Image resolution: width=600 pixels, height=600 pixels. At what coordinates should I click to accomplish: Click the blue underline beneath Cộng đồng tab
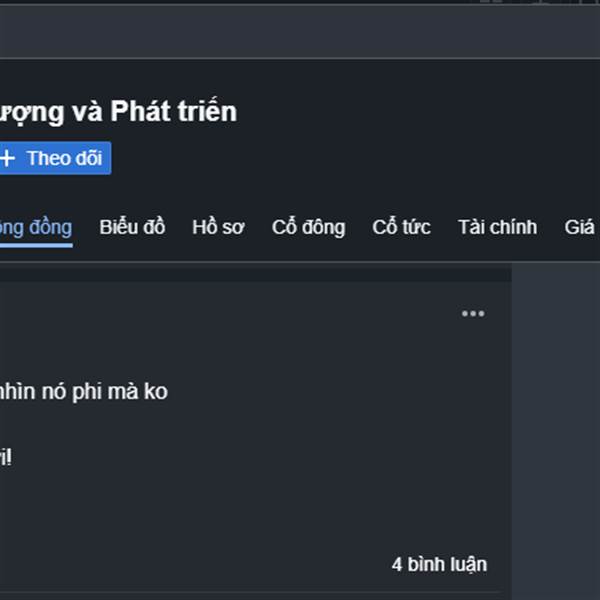[36, 245]
